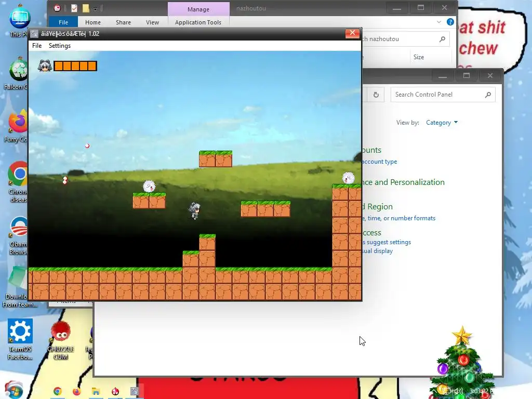The height and width of the screenshot is (399, 532).
Task: Open File Explorer from the taskbar
Action: 96,392
